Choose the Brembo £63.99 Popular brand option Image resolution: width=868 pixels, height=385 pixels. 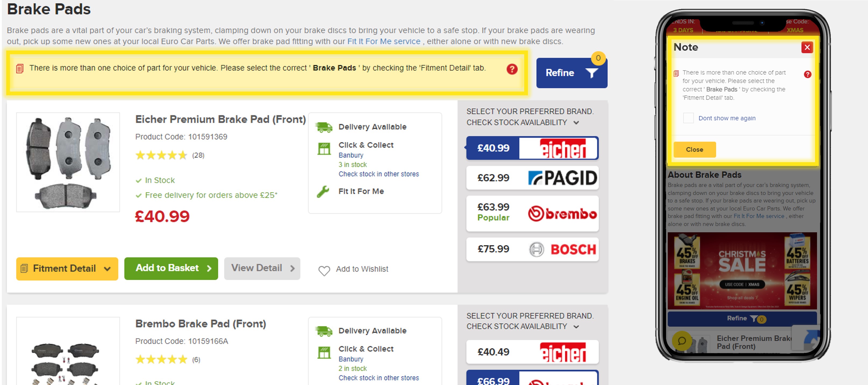(x=533, y=213)
